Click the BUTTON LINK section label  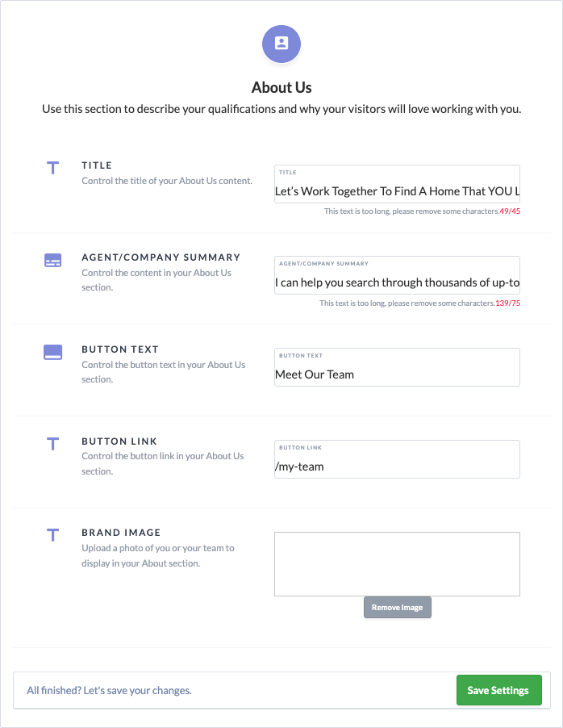119,441
